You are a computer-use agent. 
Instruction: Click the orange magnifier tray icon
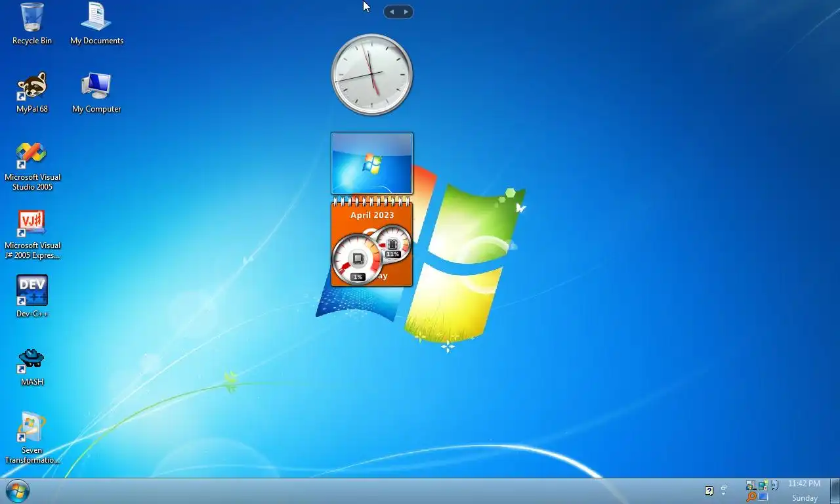point(751,497)
